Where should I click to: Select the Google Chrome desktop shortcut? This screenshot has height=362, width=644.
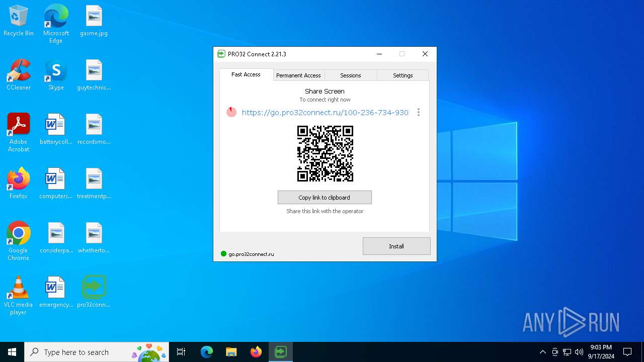pos(19,241)
